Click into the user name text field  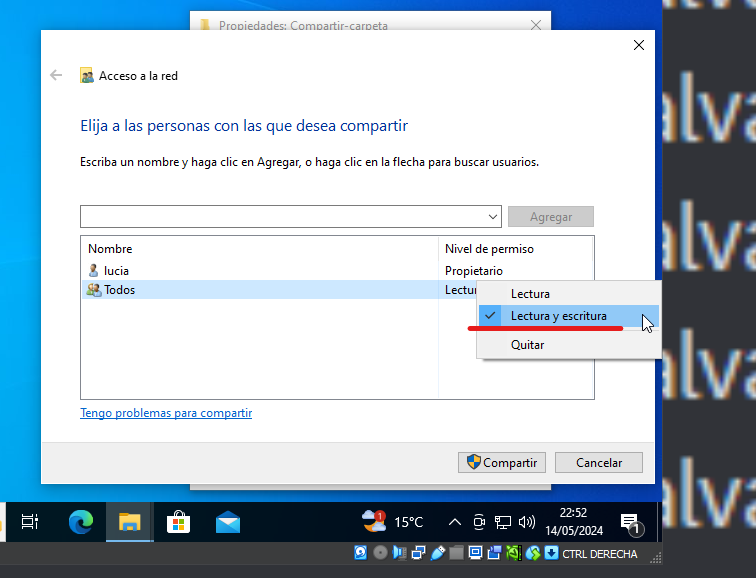point(283,217)
